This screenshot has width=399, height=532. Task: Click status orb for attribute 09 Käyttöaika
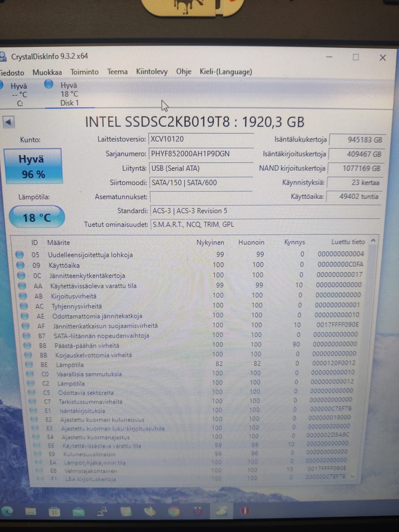20,265
